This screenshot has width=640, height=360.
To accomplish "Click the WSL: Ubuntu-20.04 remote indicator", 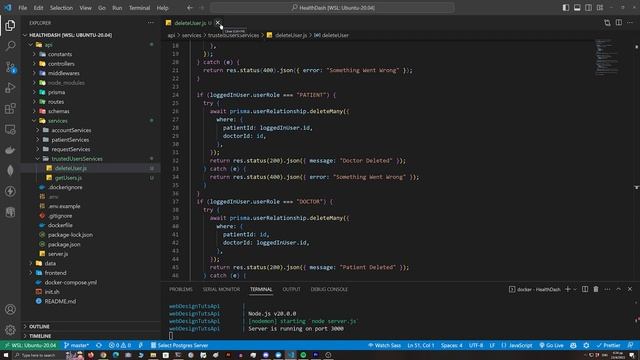I will coord(30,345).
